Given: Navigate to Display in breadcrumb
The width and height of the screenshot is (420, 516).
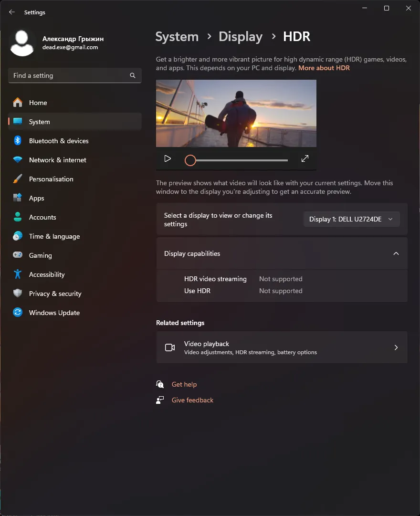Looking at the screenshot, I should pyautogui.click(x=240, y=37).
